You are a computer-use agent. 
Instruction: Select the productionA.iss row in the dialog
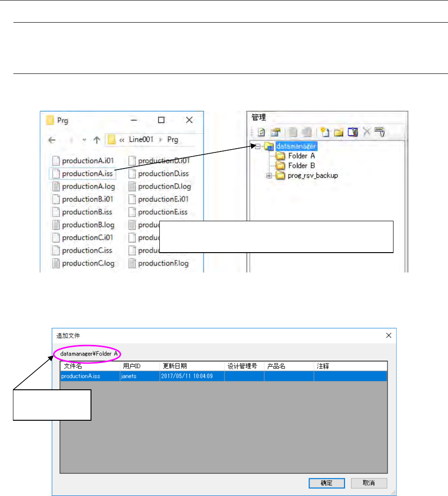coord(224,376)
